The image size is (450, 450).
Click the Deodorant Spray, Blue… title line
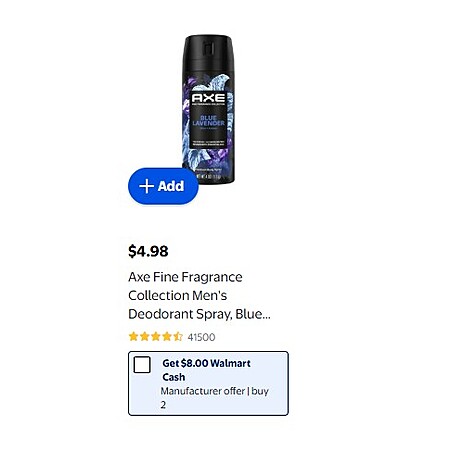[199, 314]
